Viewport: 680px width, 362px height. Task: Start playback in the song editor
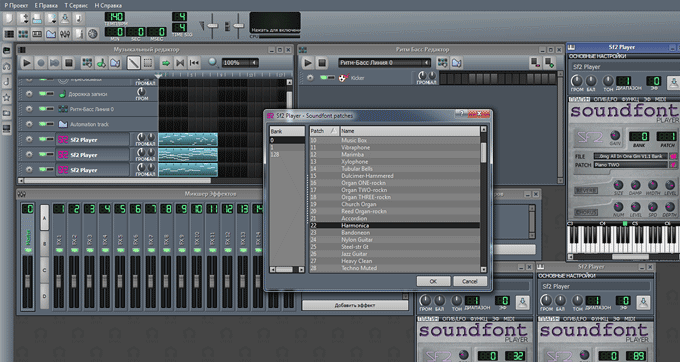(x=26, y=63)
